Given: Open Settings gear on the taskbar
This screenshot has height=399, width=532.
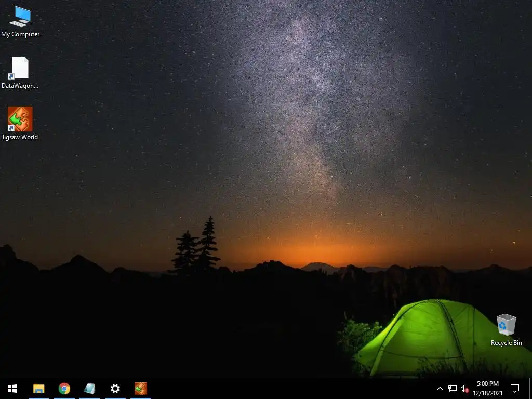Looking at the screenshot, I should tap(115, 389).
